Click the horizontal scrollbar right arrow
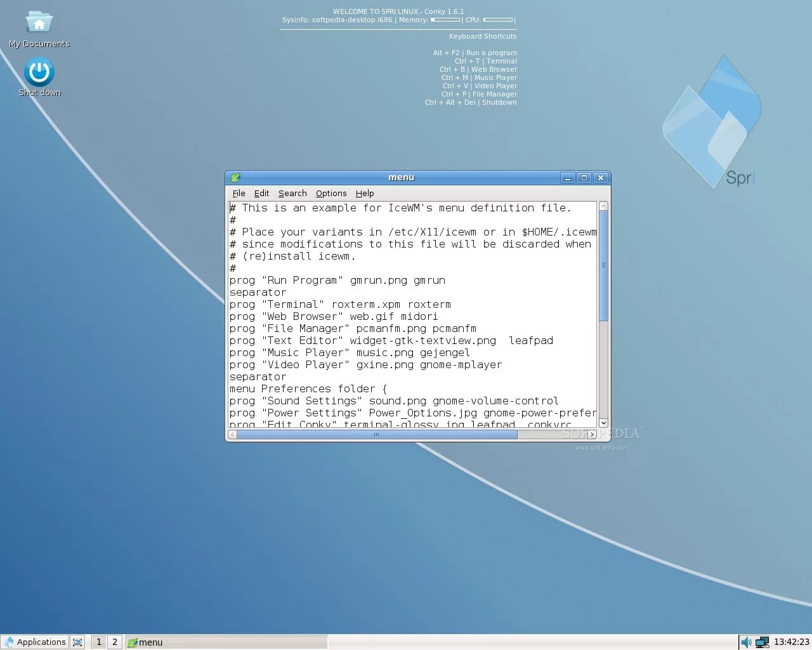Image resolution: width=812 pixels, height=650 pixels. (593, 434)
